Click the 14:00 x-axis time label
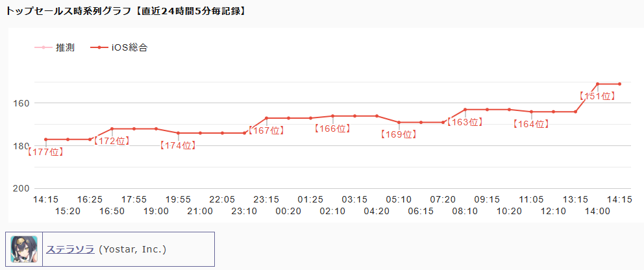The image size is (644, 270). coord(597,211)
